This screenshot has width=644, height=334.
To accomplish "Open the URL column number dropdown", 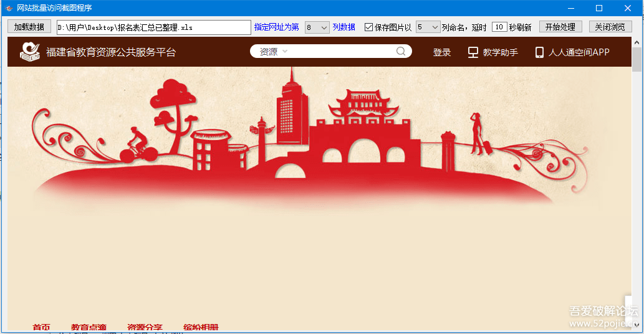I will tap(317, 27).
